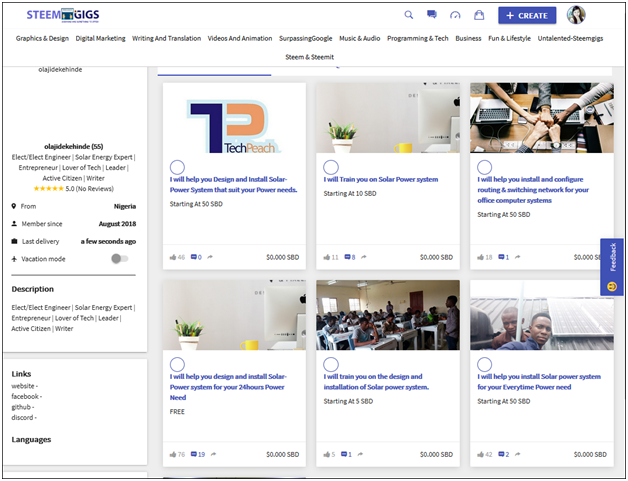This screenshot has width=628, height=481.
Task: Click the 'github -' link entry
Action: point(23,407)
